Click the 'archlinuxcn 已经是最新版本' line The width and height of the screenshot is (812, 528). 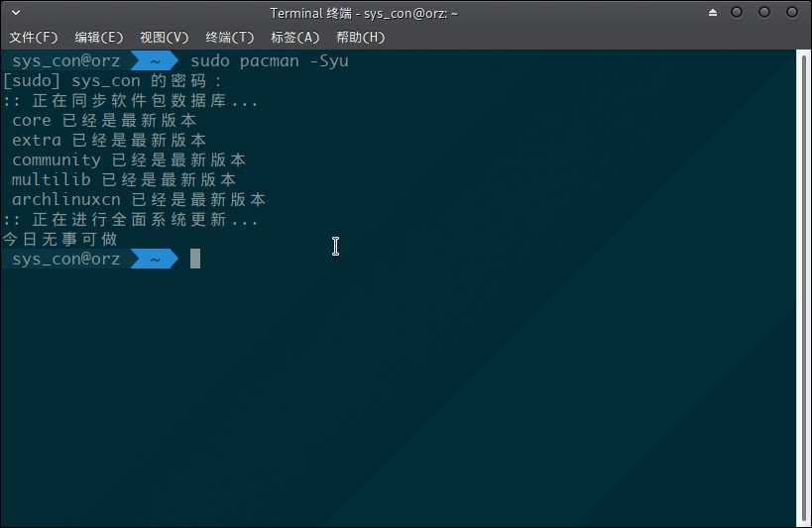(139, 199)
